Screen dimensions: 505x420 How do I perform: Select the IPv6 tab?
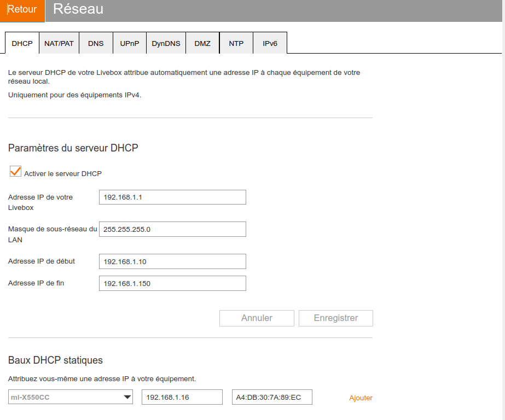(x=270, y=44)
